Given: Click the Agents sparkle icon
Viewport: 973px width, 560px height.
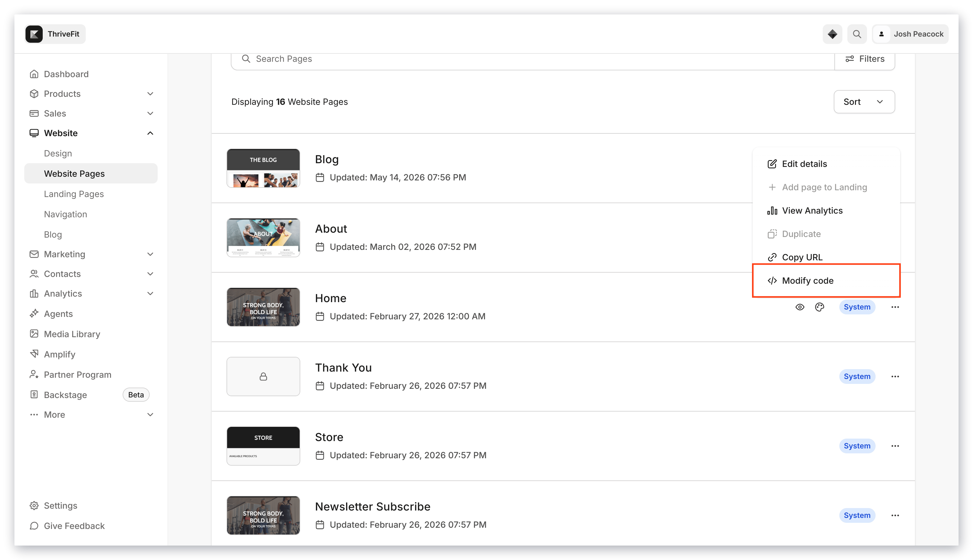Looking at the screenshot, I should point(34,314).
